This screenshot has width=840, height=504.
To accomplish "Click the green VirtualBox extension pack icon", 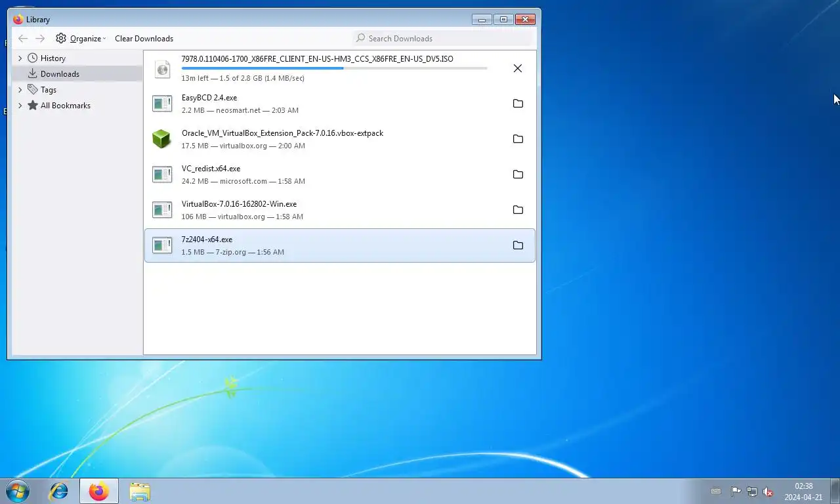I will coord(162,139).
